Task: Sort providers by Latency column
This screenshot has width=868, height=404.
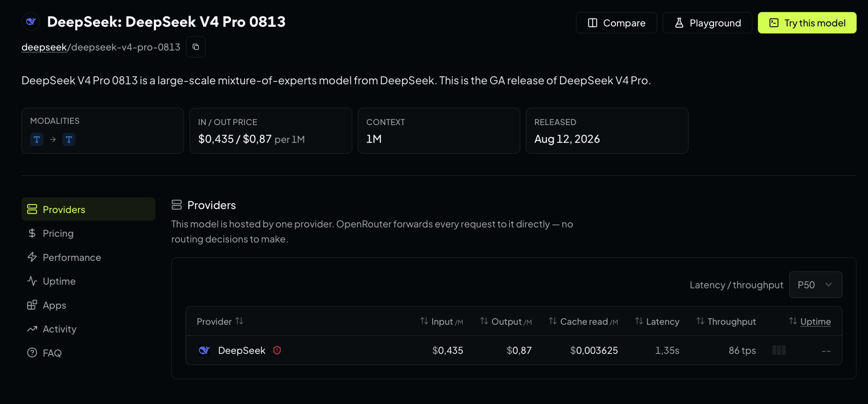Action: pyautogui.click(x=657, y=321)
